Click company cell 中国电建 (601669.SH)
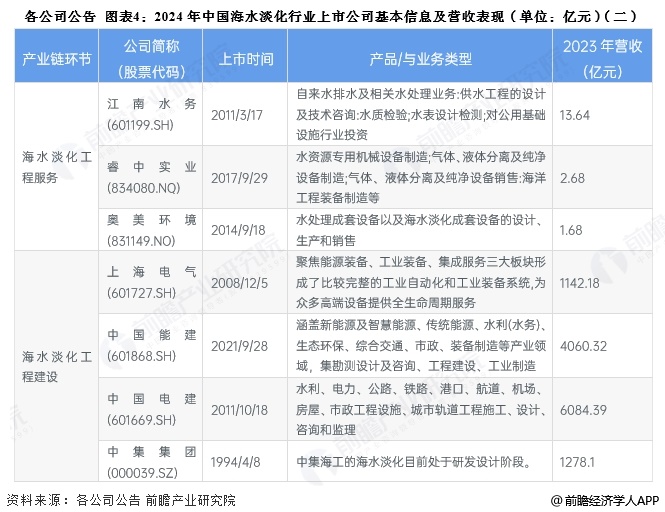This screenshot has height=512, width=665. pyautogui.click(x=151, y=409)
